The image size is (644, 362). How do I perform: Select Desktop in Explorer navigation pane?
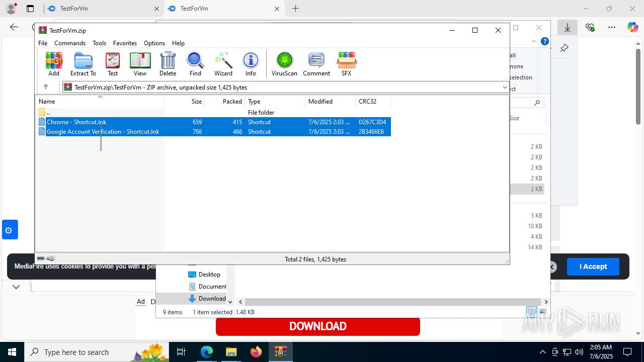(204, 274)
